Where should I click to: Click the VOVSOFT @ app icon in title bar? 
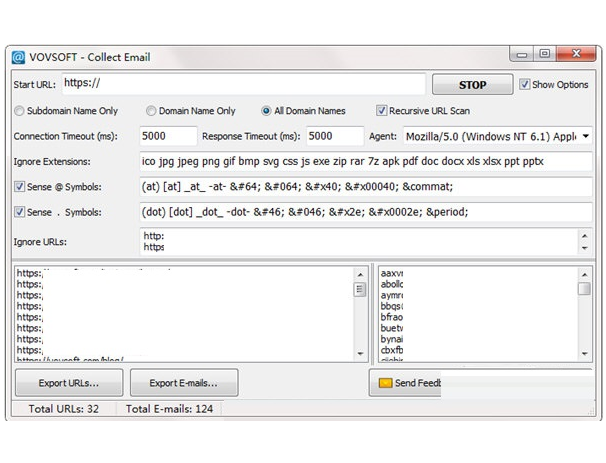(x=18, y=57)
